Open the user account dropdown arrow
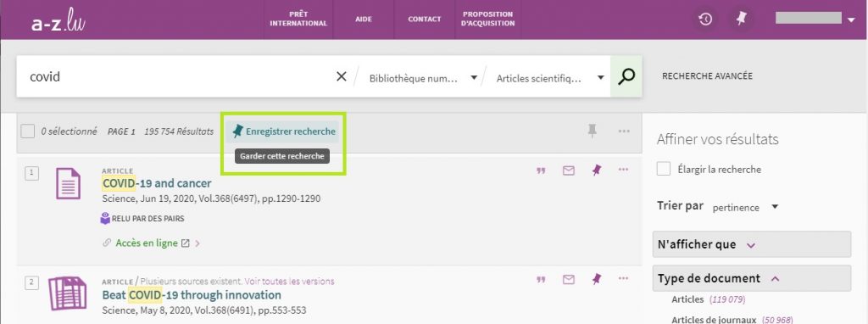 [x=851, y=20]
